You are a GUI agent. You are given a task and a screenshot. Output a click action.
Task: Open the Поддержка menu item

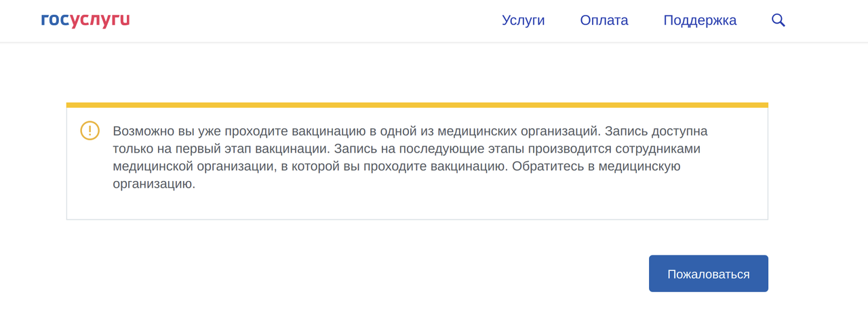700,20
